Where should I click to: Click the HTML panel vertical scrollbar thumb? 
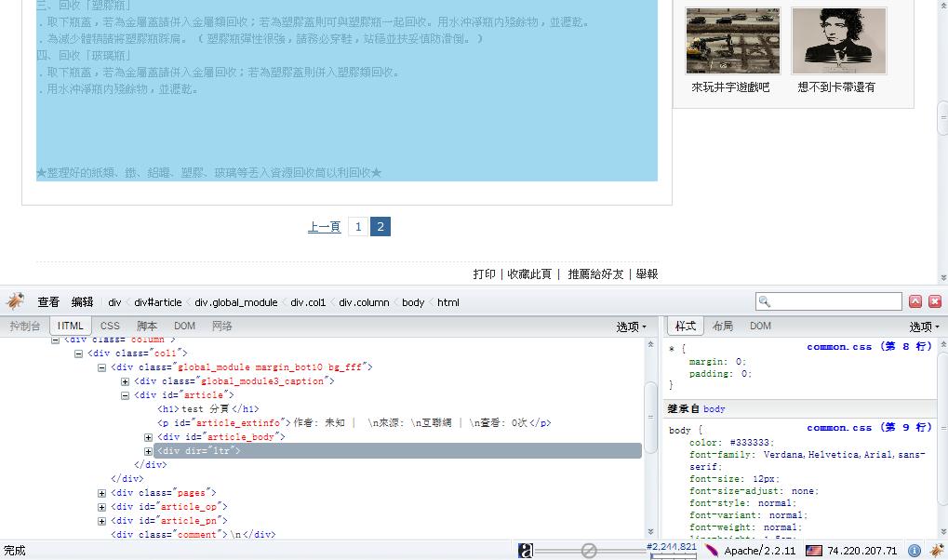[x=650, y=418]
